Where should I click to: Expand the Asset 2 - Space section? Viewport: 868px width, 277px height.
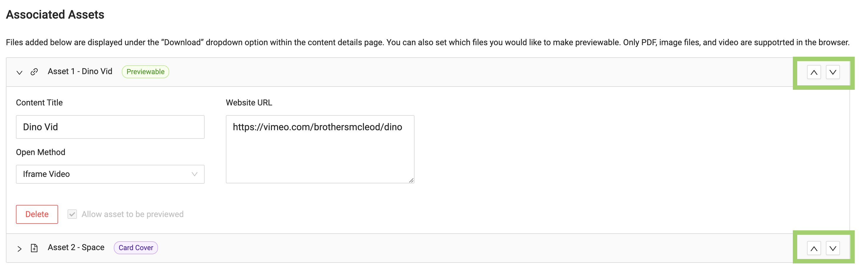click(19, 248)
